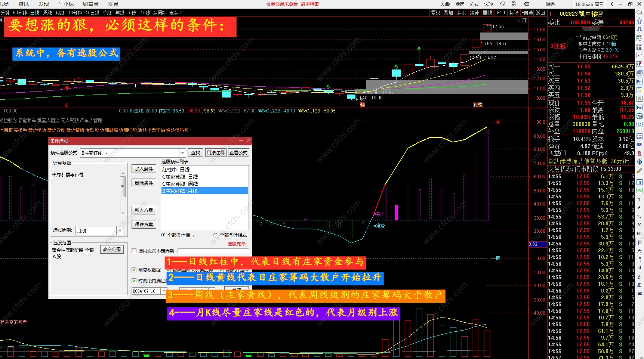Open the f(x) formula icon in sidebar
Screen dimensions: 644x359
pos(640,116)
